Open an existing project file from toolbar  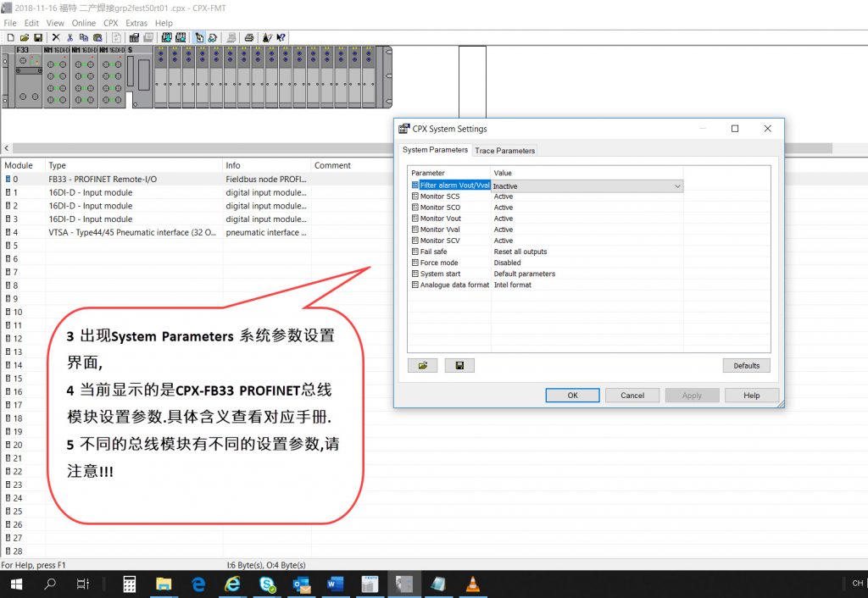pos(25,37)
